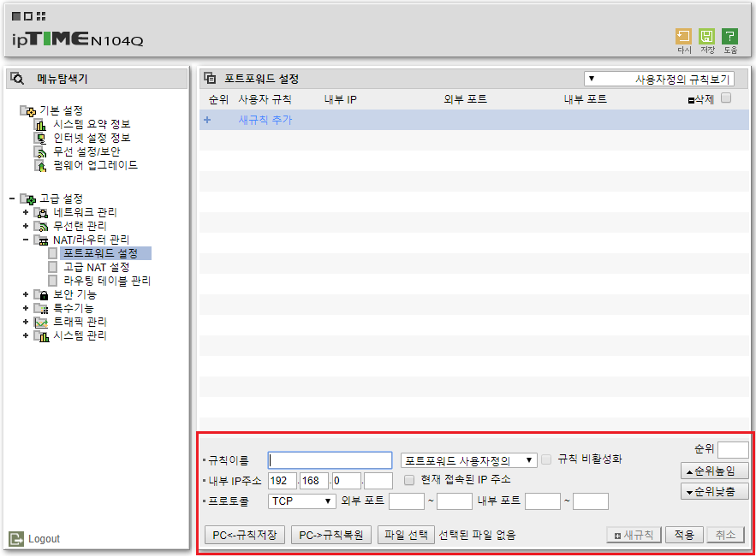Click the last octet IP address field
This screenshot has height=557, width=756.
pos(378,481)
